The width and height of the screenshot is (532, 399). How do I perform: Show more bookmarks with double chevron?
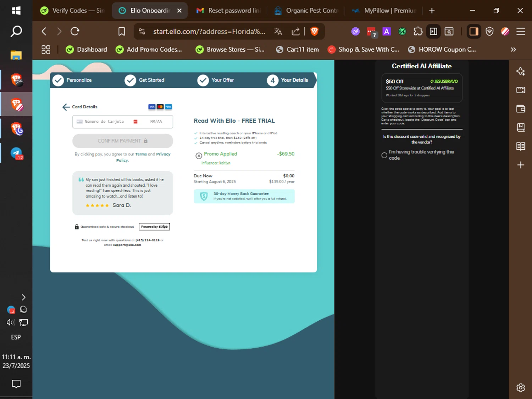[513, 50]
